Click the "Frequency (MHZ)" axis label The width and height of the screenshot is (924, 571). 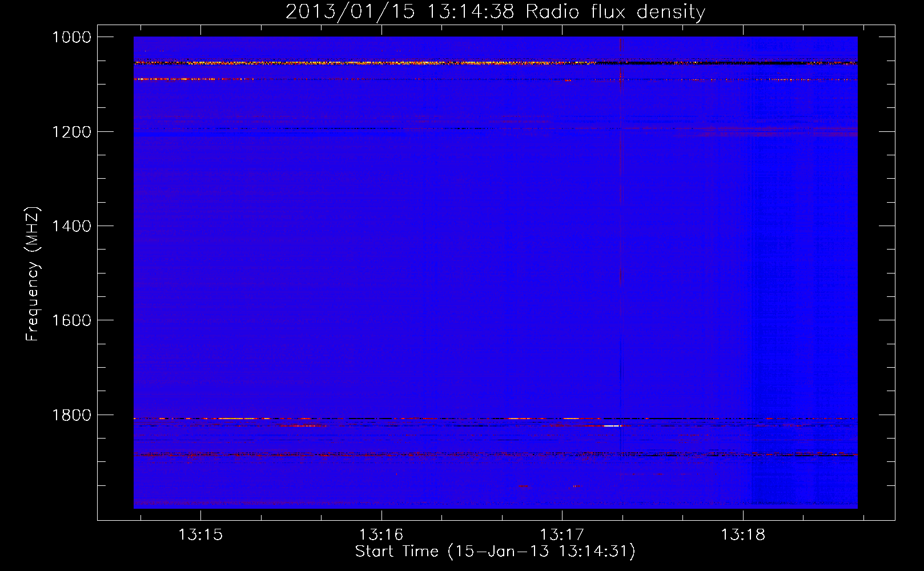[33, 274]
